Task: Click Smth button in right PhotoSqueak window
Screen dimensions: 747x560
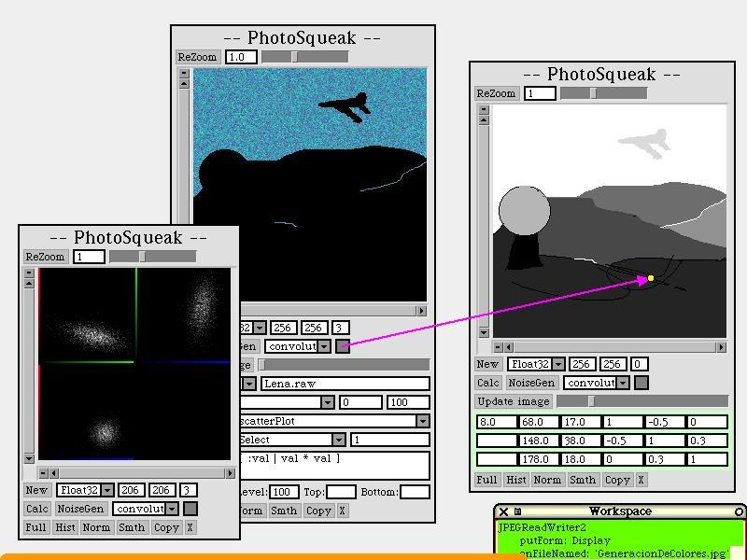Action: click(583, 480)
